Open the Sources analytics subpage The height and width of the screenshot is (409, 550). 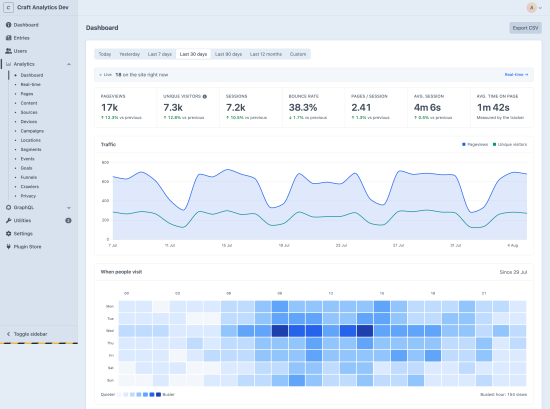point(29,112)
